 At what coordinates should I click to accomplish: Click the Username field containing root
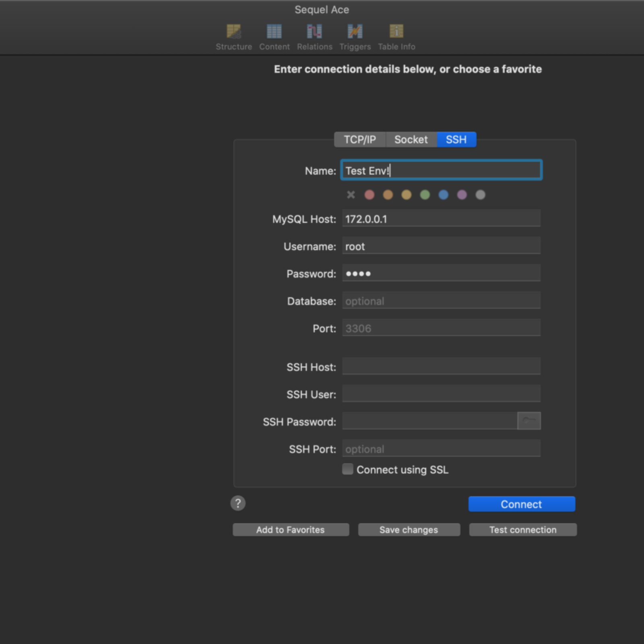pyautogui.click(x=442, y=246)
